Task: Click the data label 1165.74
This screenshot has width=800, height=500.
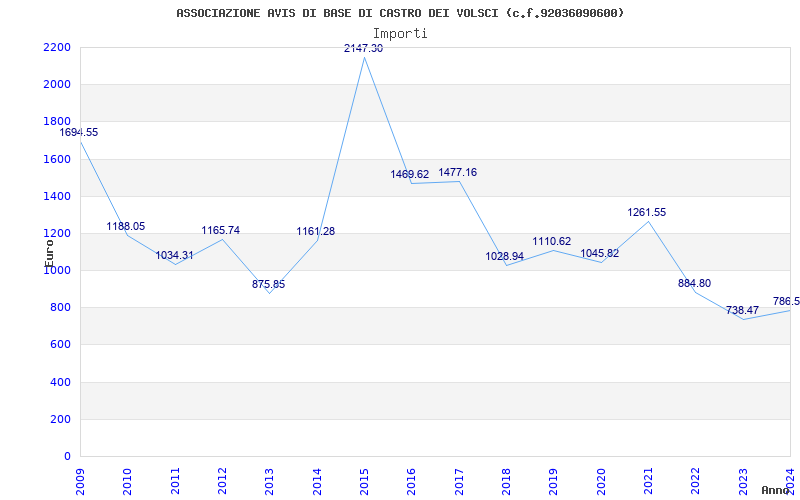Action: coord(220,231)
